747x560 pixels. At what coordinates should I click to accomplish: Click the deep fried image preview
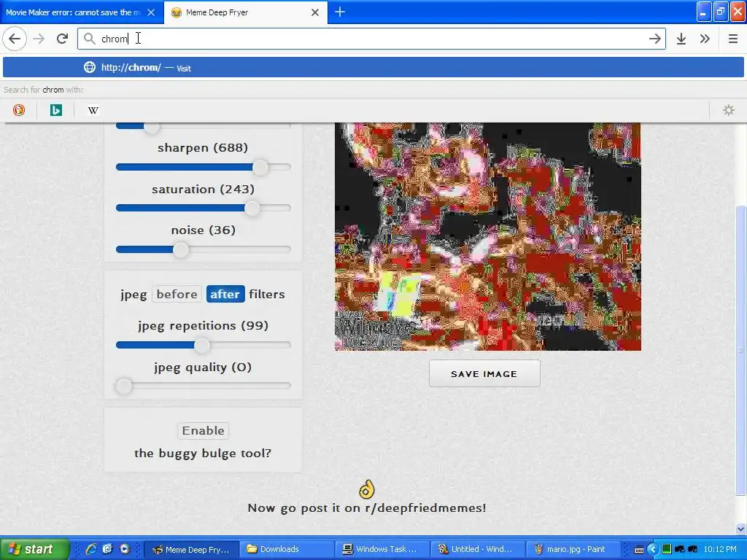click(x=488, y=237)
